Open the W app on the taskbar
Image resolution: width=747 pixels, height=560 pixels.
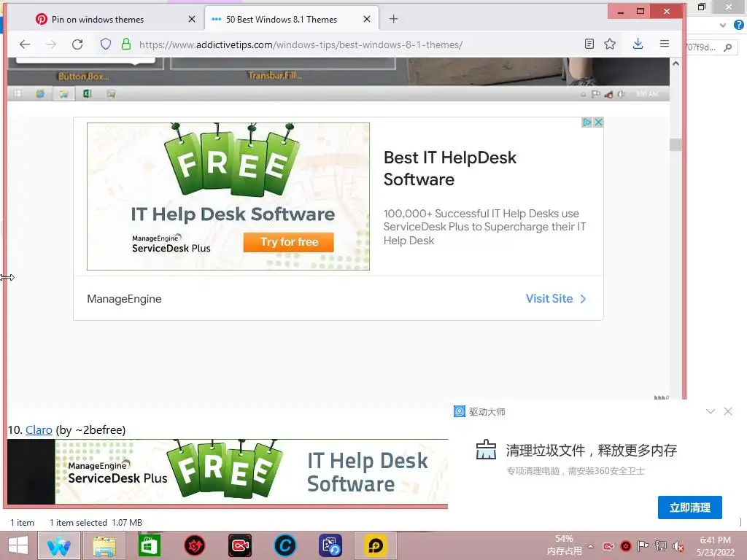(x=58, y=545)
